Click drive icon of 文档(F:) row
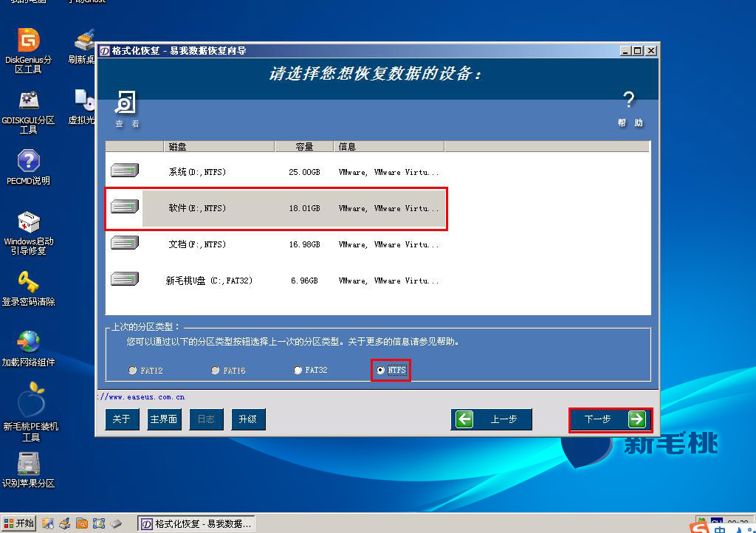The height and width of the screenshot is (533, 756). click(124, 242)
